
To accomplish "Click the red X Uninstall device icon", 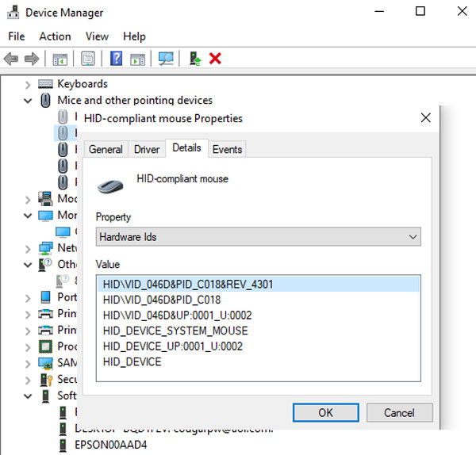I will click(x=215, y=58).
